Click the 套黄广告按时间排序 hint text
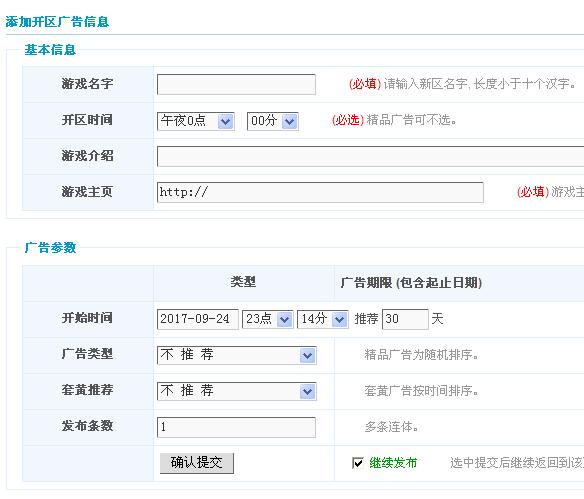 [x=421, y=391]
